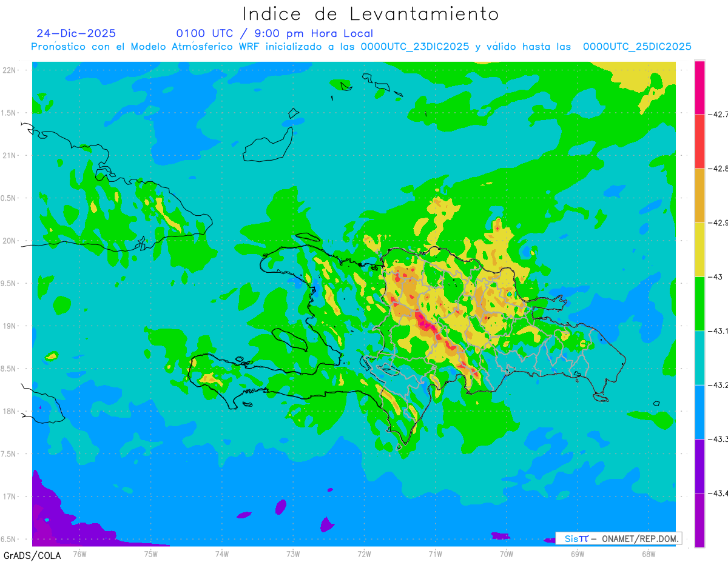Click the 'ONAMET/REP.DOM.' label box

tap(618, 538)
